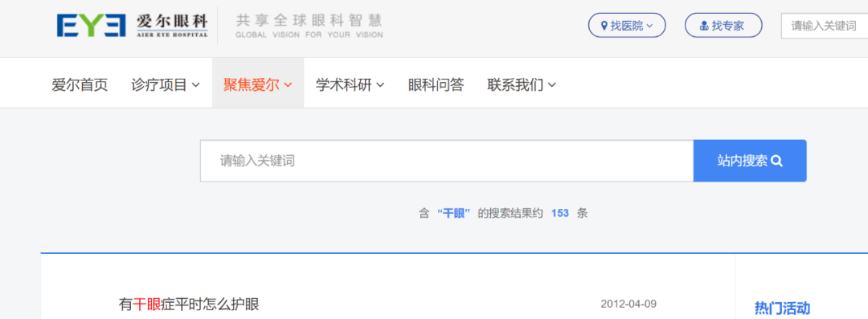Click the 爱尔眼科 hospital name logo text
Image resolution: width=868 pixels, height=319 pixels.
tap(172, 22)
